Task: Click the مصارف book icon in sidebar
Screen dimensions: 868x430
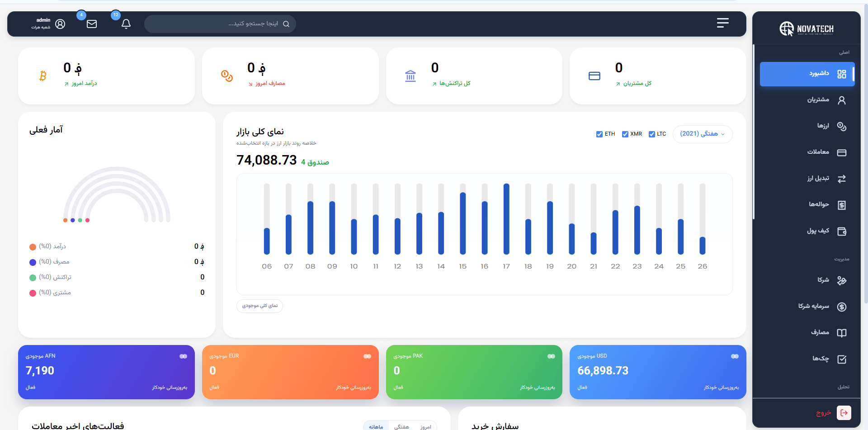Action: click(842, 333)
